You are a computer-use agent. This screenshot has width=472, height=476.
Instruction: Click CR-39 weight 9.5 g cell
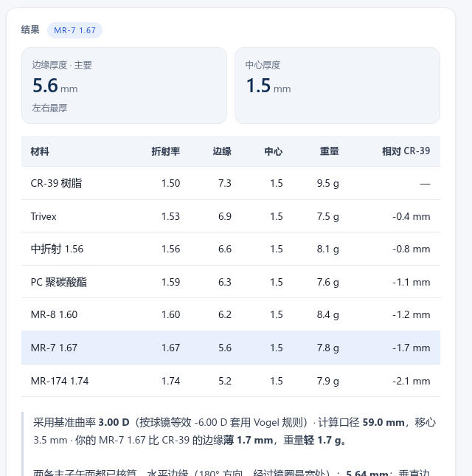click(328, 183)
